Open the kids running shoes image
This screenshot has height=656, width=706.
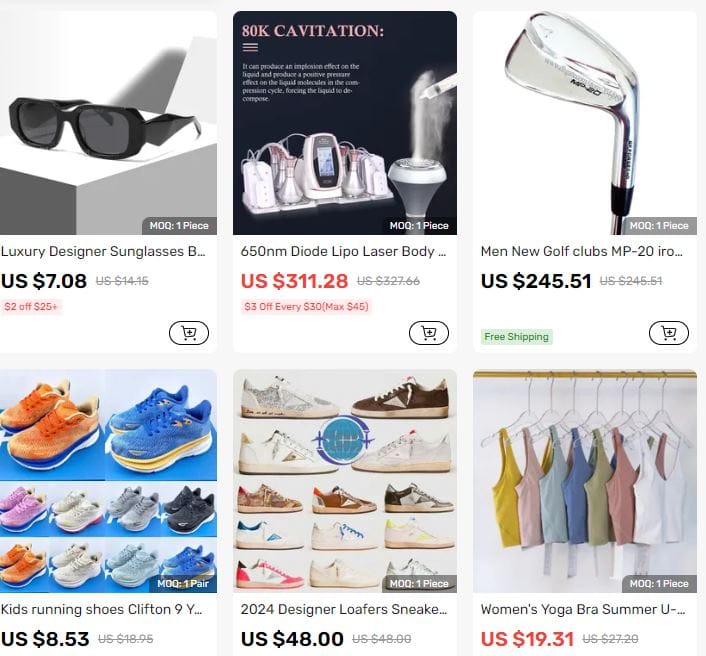(x=108, y=481)
